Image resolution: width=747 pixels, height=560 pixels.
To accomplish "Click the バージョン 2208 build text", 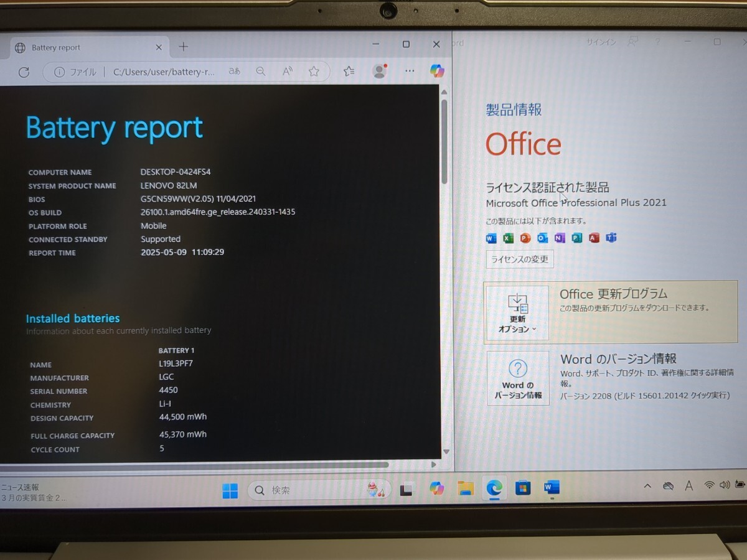I will pos(644,396).
